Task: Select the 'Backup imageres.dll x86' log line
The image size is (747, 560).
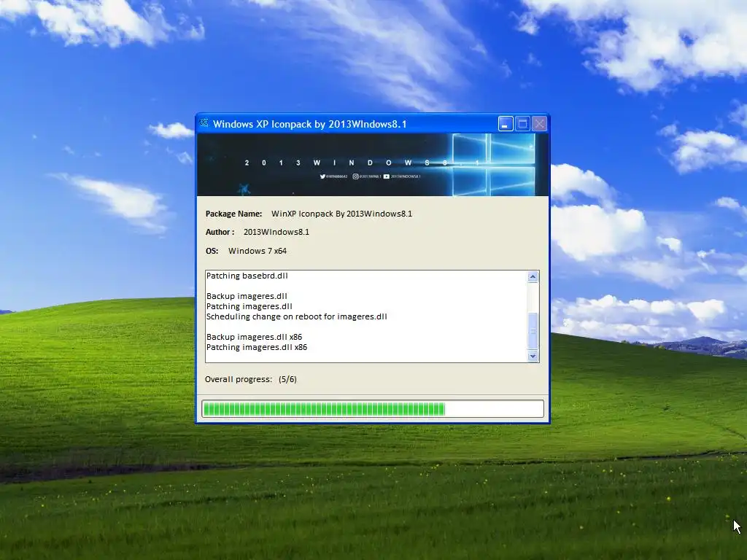Action: 254,337
